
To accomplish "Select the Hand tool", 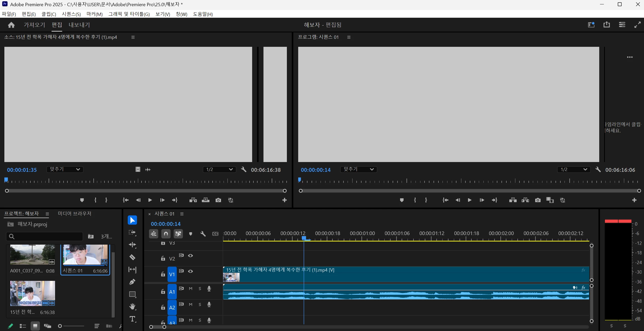I will pyautogui.click(x=132, y=307).
